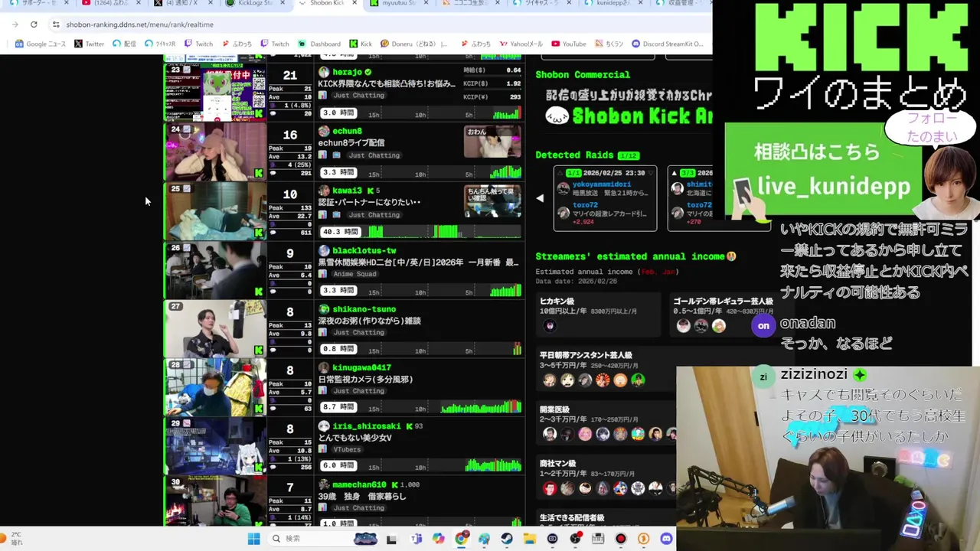
Task: Open the site information icon in address bar
Action: coord(55,24)
